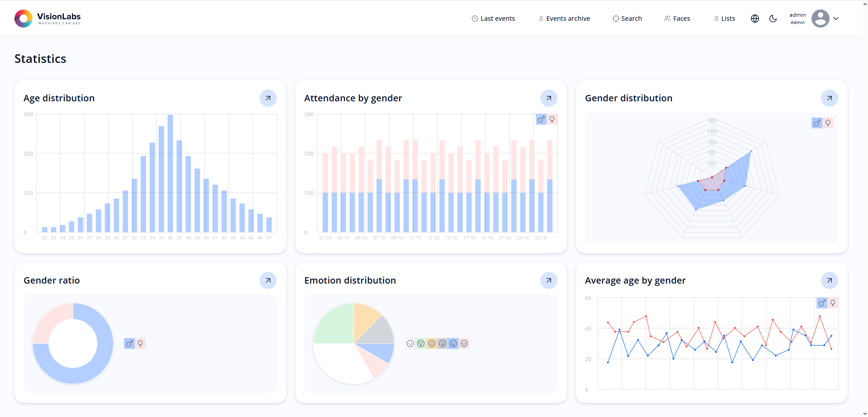This screenshot has width=868, height=417.
Task: Toggle male legend in Gender ratio chart
Action: pos(129,344)
